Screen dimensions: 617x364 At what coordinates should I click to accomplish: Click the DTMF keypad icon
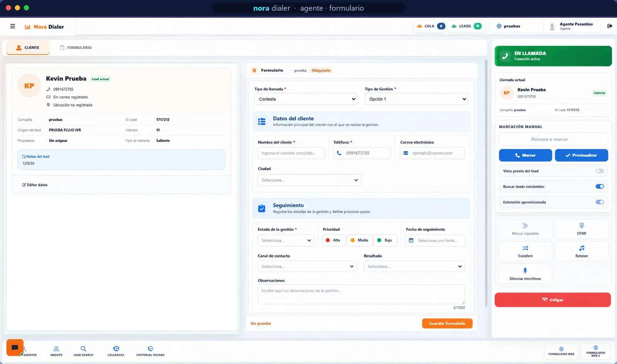pos(582,226)
